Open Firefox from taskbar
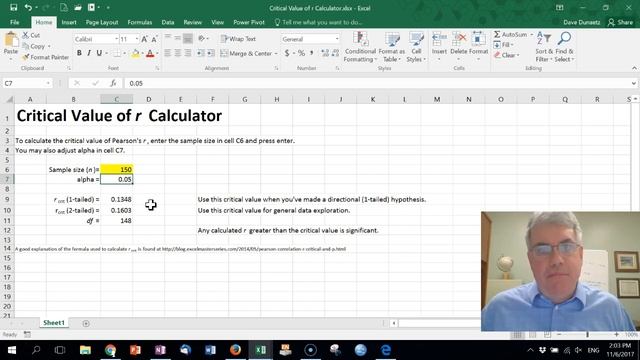This screenshot has height=360, width=640. [x=236, y=350]
